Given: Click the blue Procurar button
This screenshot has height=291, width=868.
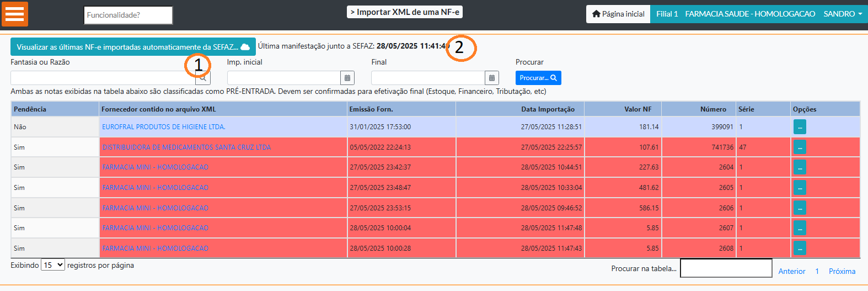Looking at the screenshot, I should (538, 78).
